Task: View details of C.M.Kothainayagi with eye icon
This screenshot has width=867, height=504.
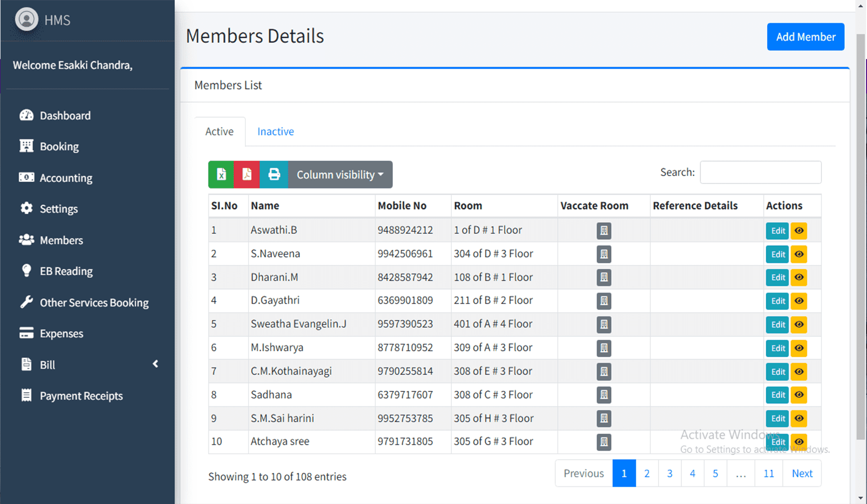Action: click(799, 371)
